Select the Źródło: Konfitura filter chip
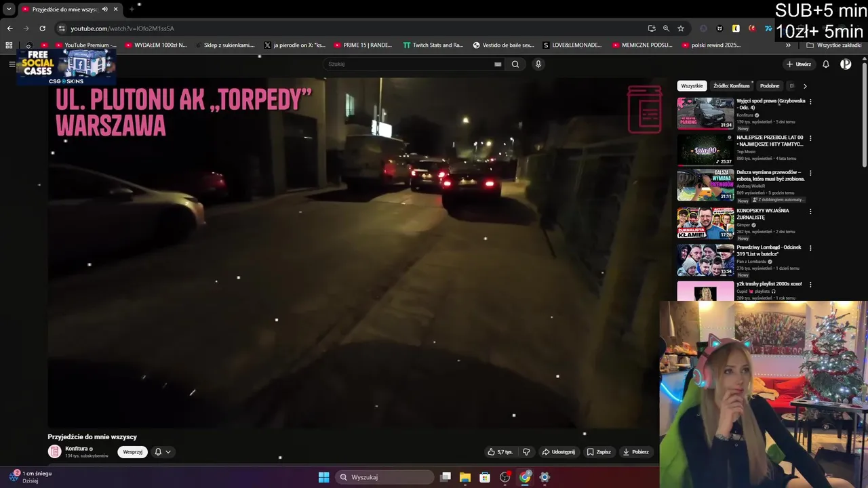The image size is (868, 488). 731,86
